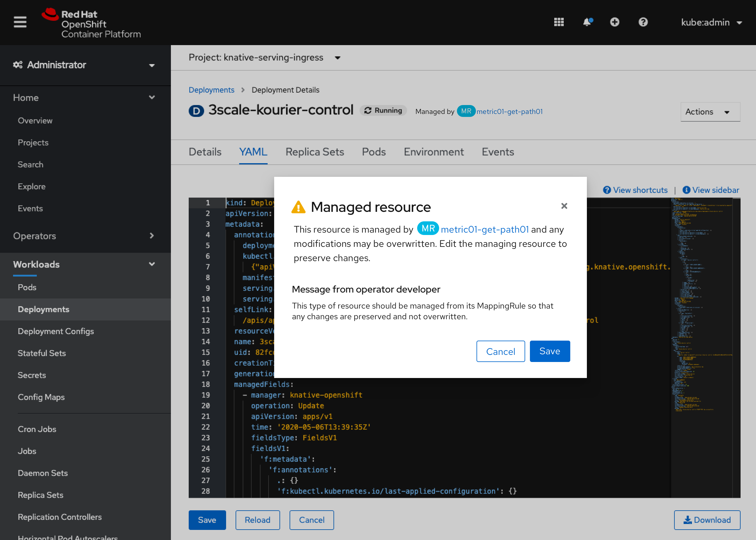Click Cancel below the YAML editor
The width and height of the screenshot is (756, 540).
pyautogui.click(x=312, y=520)
